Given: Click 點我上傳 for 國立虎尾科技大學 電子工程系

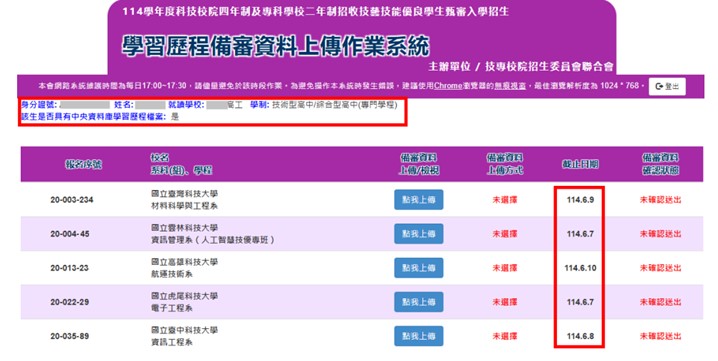Looking at the screenshot, I should coord(419,302).
